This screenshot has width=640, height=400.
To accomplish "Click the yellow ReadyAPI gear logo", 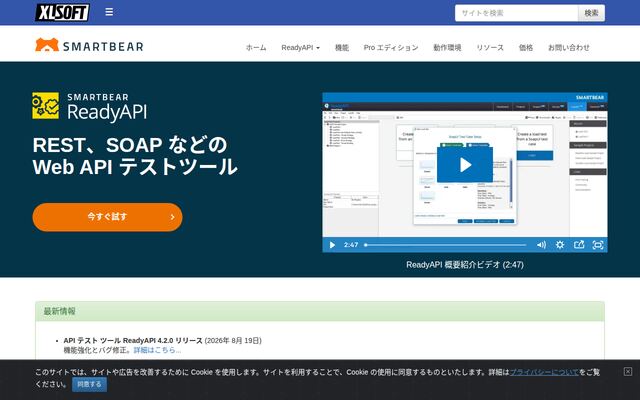I will (x=45, y=106).
